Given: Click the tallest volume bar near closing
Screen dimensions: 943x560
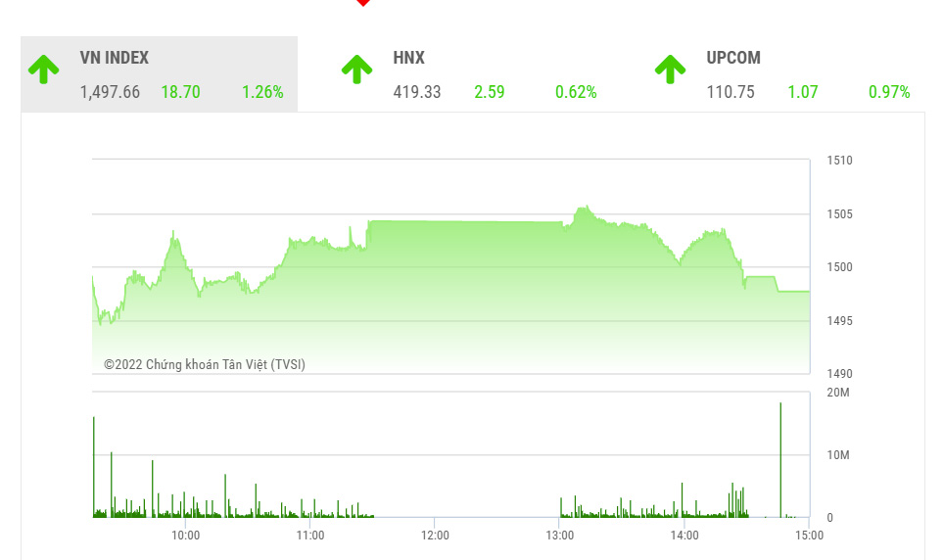Looking at the screenshot, I should click(780, 460).
